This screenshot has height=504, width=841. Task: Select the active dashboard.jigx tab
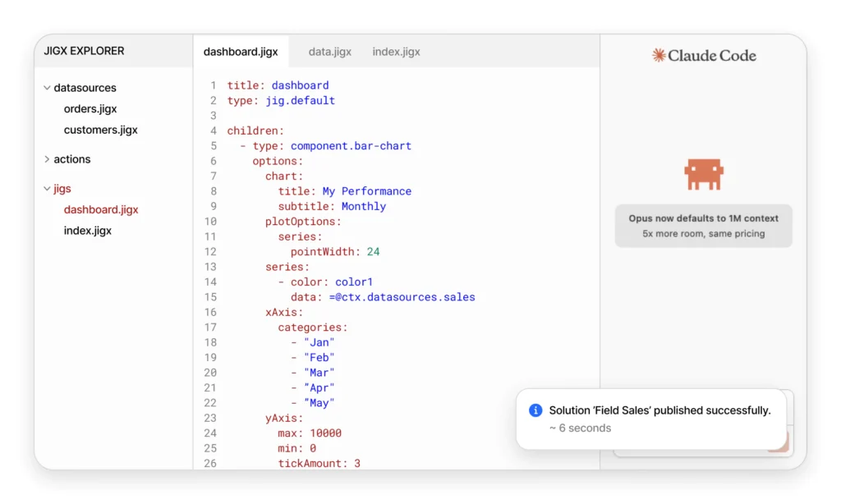[241, 52]
